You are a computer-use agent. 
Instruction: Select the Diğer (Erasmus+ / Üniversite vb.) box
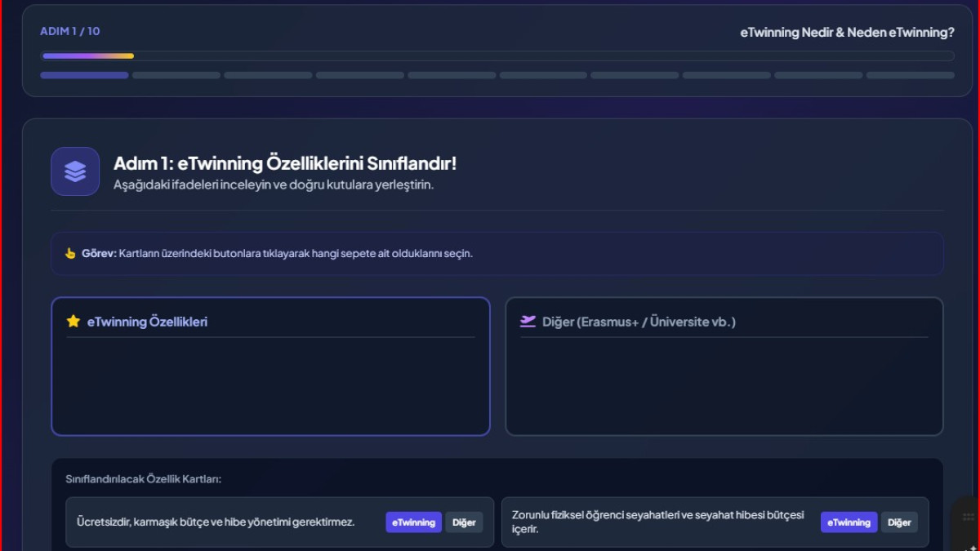pos(724,367)
